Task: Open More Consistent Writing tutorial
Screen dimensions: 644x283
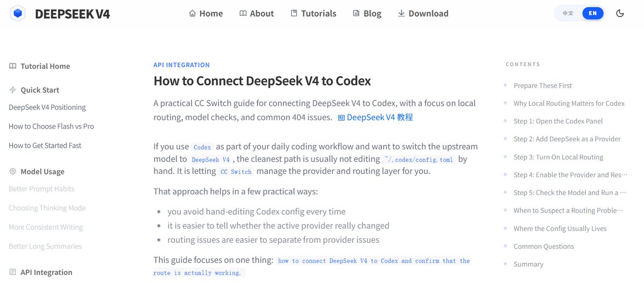Action: point(46,227)
